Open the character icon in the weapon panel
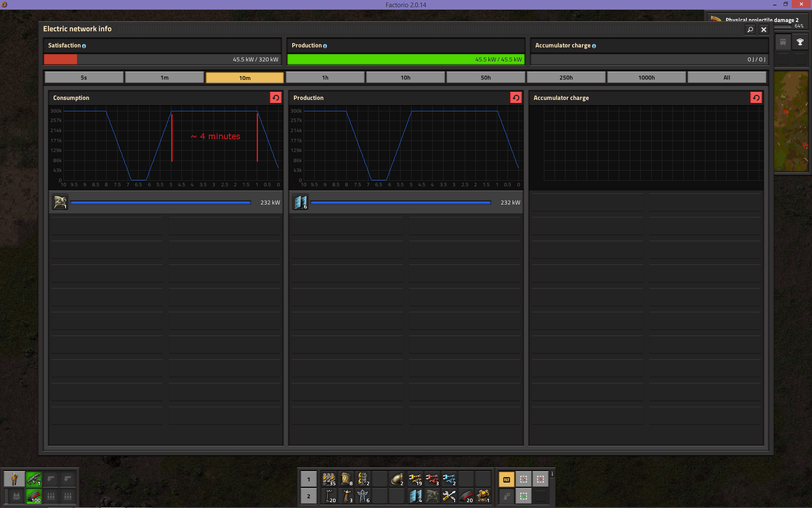 tap(14, 479)
